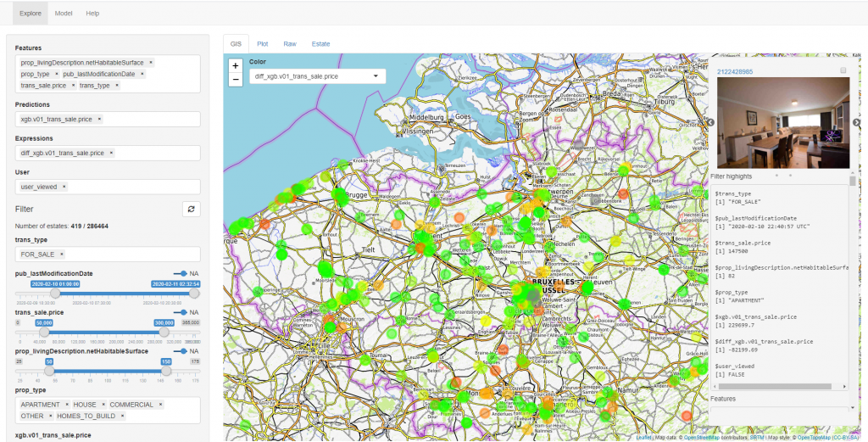The height and width of the screenshot is (442, 868).
Task: Remove trans_type tag from Features
Action: click(115, 86)
